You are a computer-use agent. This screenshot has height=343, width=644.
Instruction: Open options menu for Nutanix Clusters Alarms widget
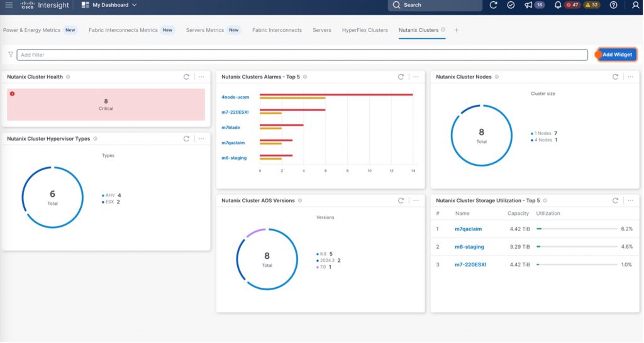point(415,77)
